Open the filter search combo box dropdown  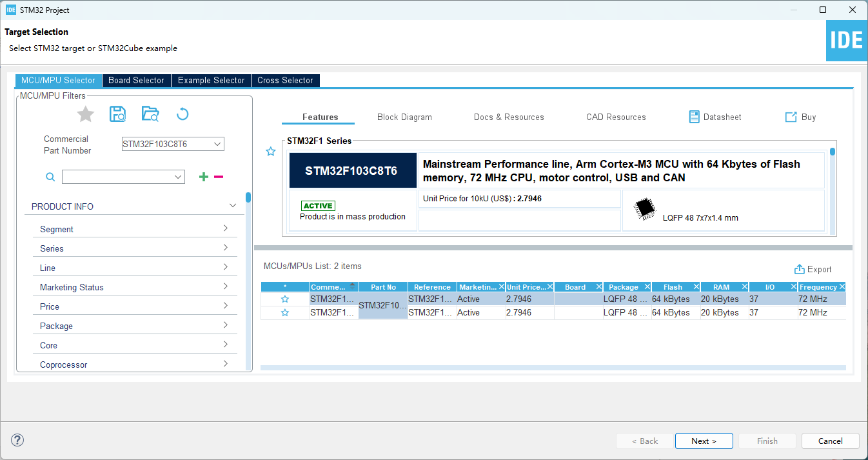178,177
